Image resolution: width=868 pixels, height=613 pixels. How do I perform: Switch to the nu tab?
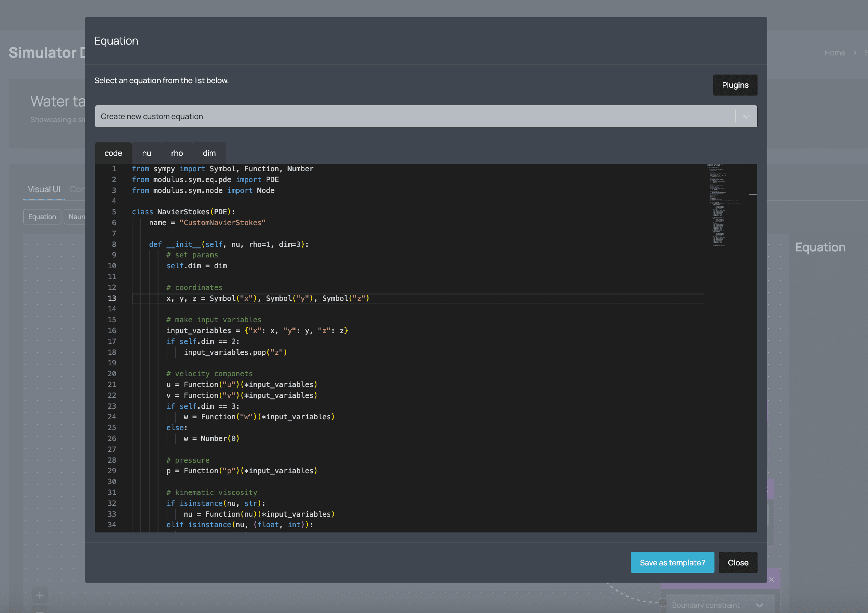tap(146, 153)
